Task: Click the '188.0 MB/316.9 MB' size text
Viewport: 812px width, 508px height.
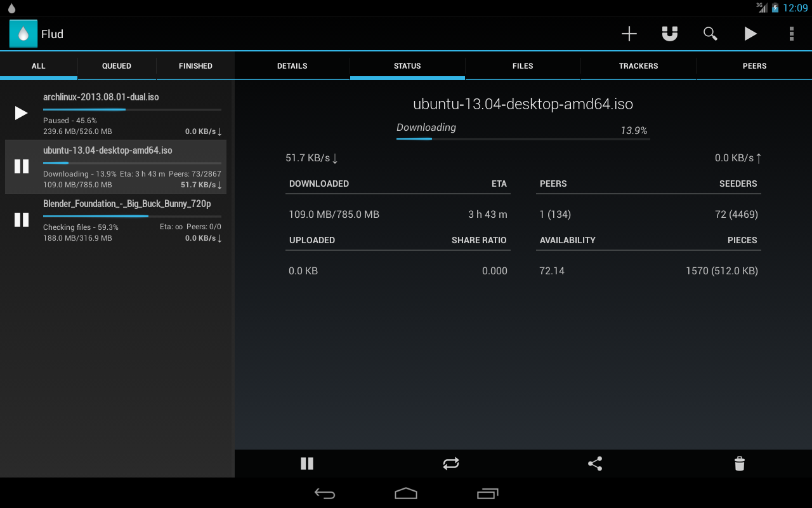Action: [x=77, y=238]
